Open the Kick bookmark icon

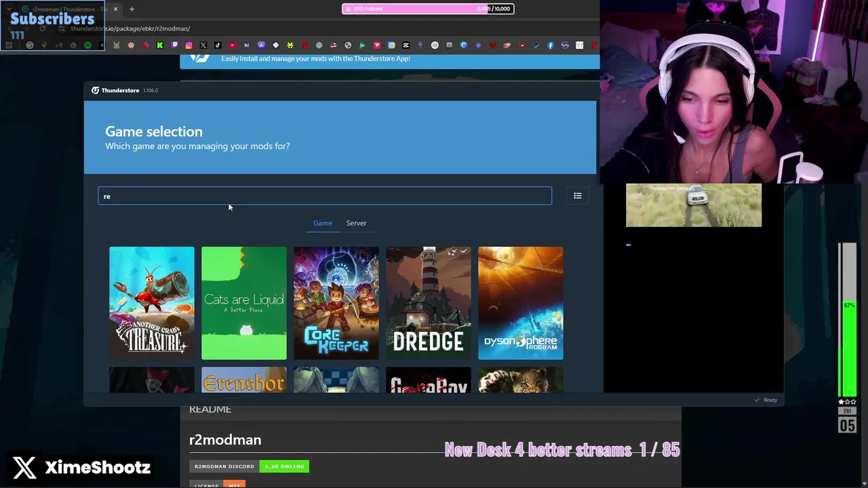160,45
